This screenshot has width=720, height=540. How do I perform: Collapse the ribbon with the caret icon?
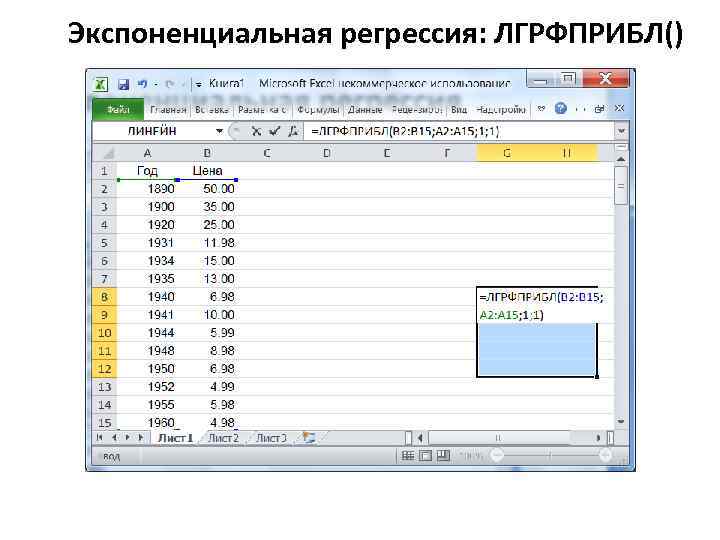541,109
